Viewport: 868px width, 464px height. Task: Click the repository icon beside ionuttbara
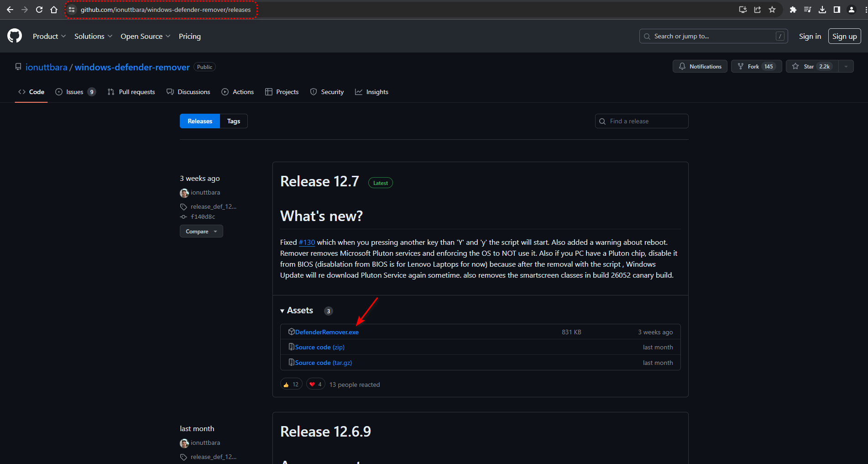(x=18, y=67)
